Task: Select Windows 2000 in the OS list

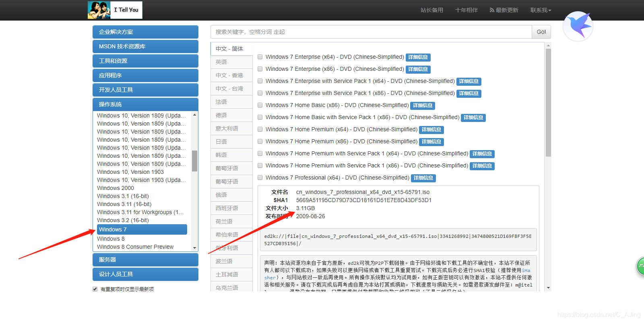Action: (116, 188)
